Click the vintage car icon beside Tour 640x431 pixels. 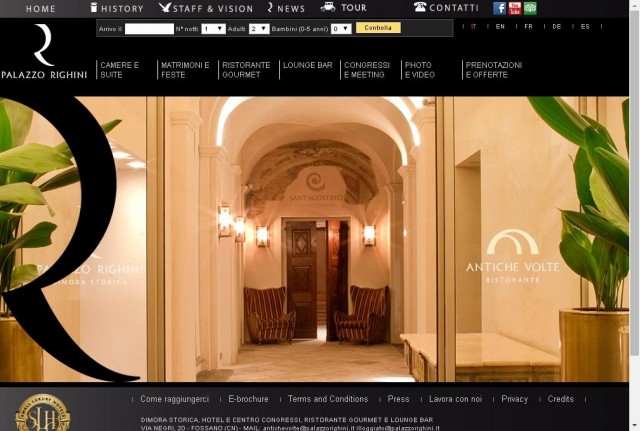[x=328, y=7]
